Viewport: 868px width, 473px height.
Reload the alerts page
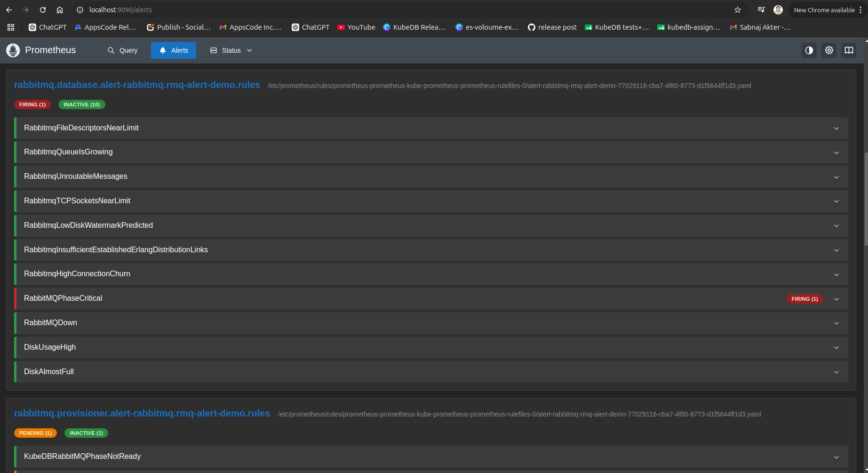coord(43,10)
